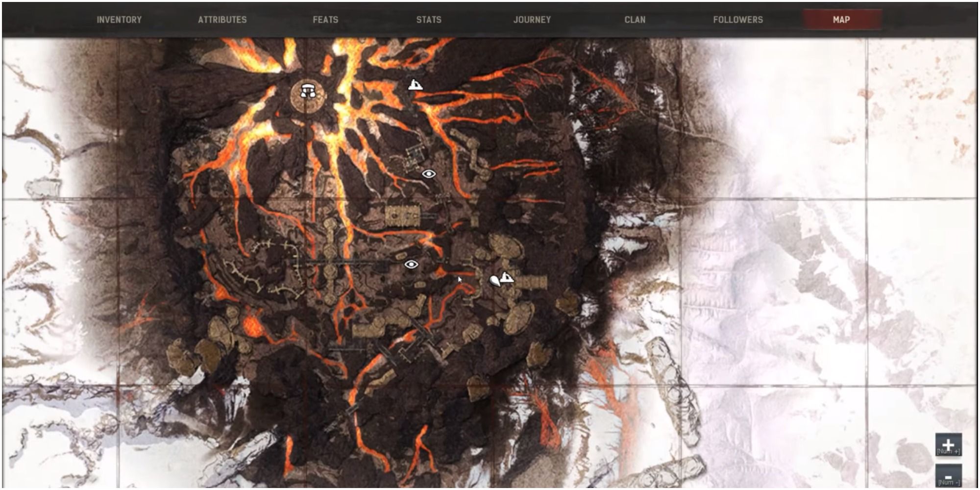This screenshot has width=980, height=490.
Task: Select the camp marker near the top lava flows
Action: click(416, 85)
